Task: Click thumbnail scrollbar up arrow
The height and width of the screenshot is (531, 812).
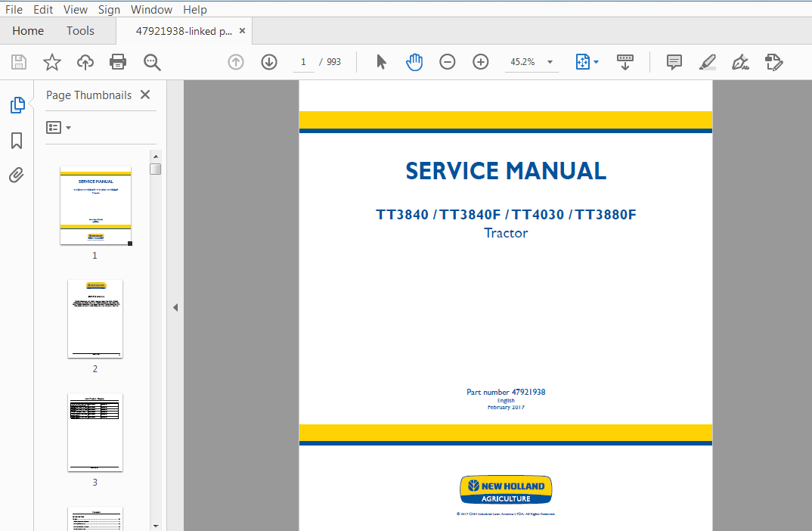Action: (155, 156)
